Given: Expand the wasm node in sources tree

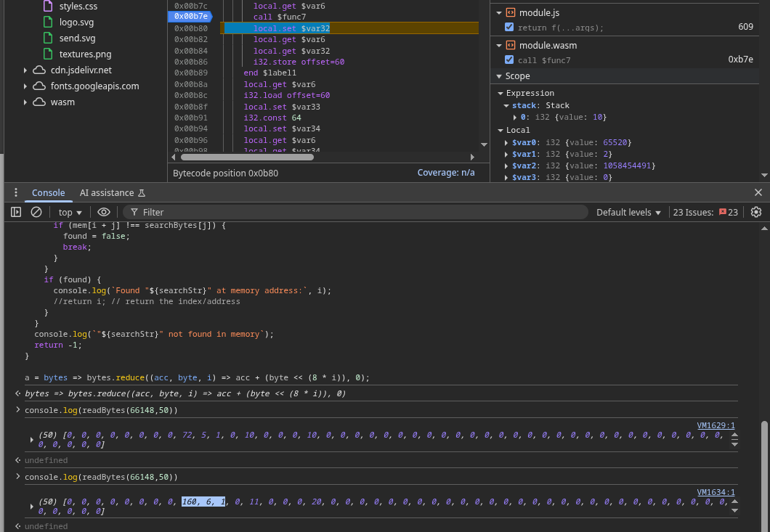Looking at the screenshot, I should 25,102.
